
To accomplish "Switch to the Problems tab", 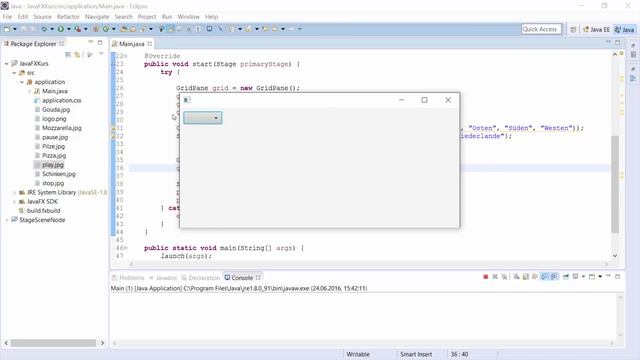I will point(128,278).
